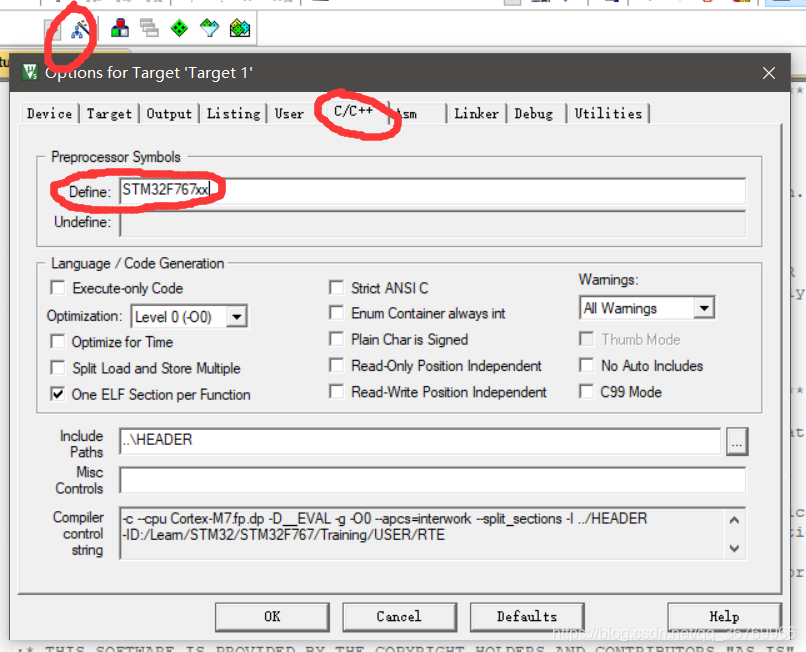Click the Select Software Packs icon
Image resolution: width=806 pixels, height=652 pixels.
[x=209, y=28]
